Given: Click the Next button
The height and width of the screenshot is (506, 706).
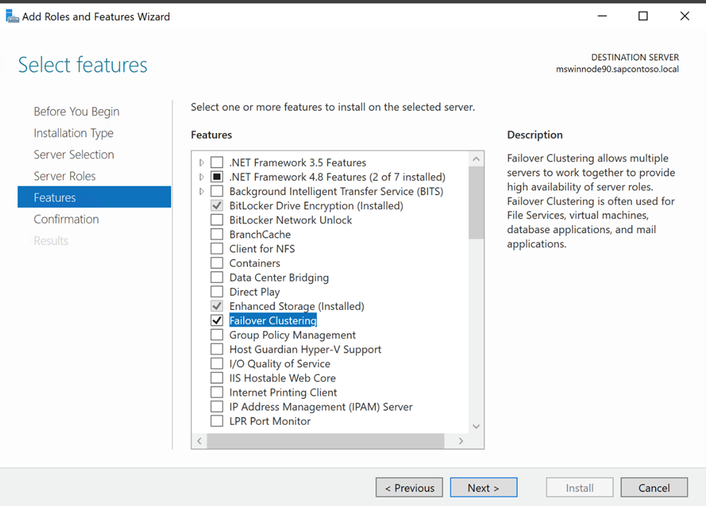Looking at the screenshot, I should (x=484, y=488).
